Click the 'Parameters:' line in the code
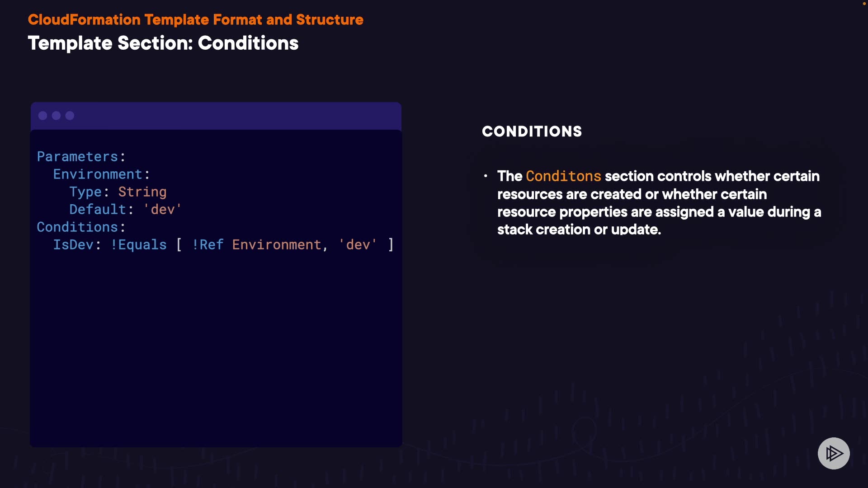This screenshot has height=488, width=868. pos(81,157)
